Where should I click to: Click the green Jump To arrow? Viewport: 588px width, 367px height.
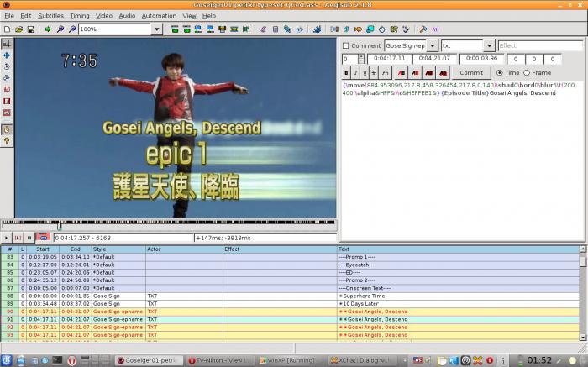point(48,29)
